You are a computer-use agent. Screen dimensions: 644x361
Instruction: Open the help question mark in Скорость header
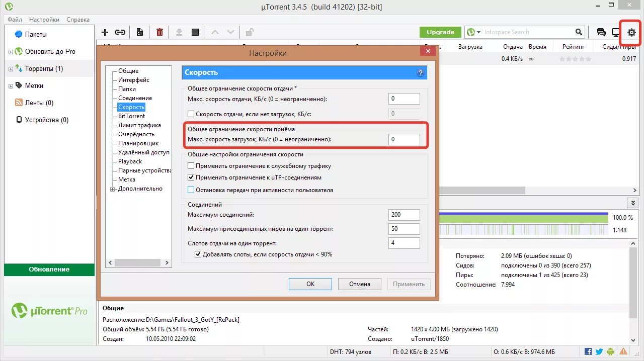coord(421,73)
